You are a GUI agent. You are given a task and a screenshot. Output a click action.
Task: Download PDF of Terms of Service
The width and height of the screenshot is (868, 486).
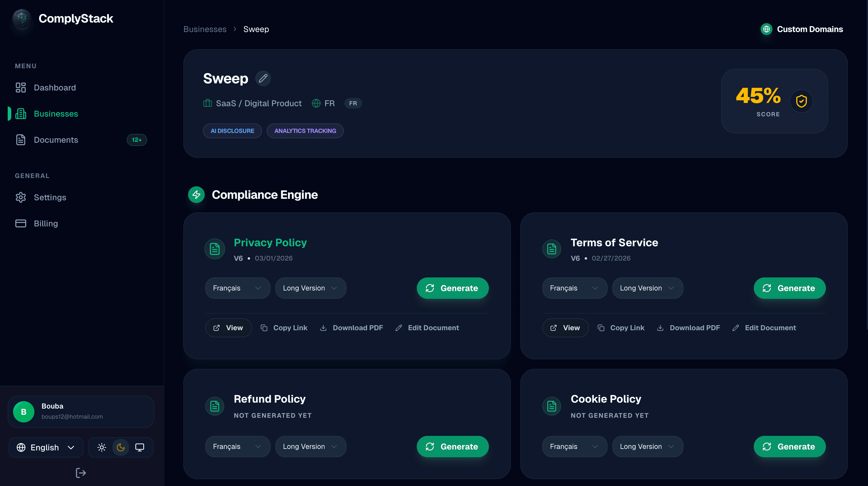689,327
